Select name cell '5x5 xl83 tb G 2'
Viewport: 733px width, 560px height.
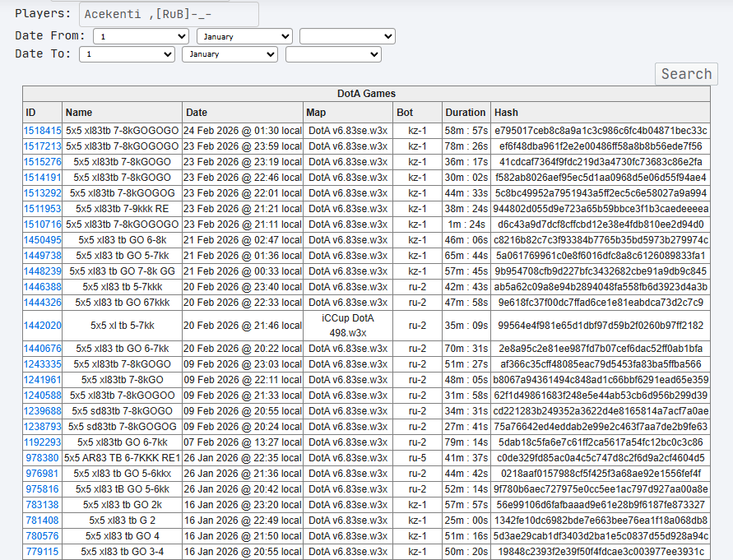pyautogui.click(x=122, y=521)
